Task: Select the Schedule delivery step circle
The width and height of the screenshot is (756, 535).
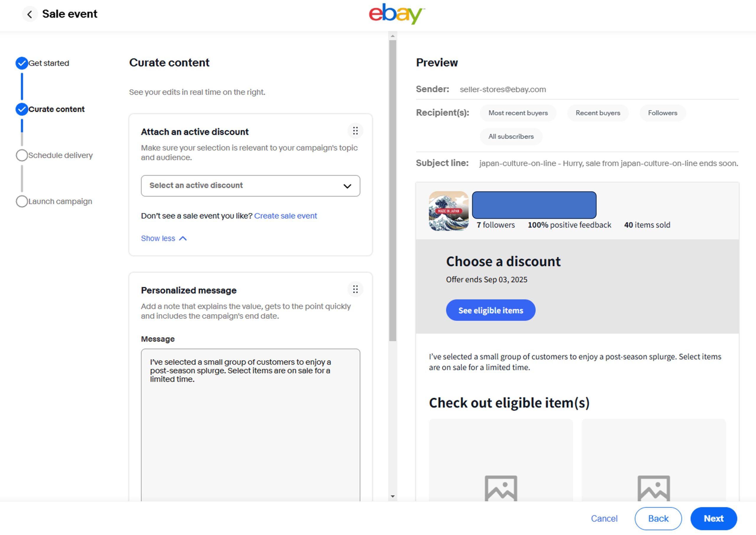Action: coord(22,156)
